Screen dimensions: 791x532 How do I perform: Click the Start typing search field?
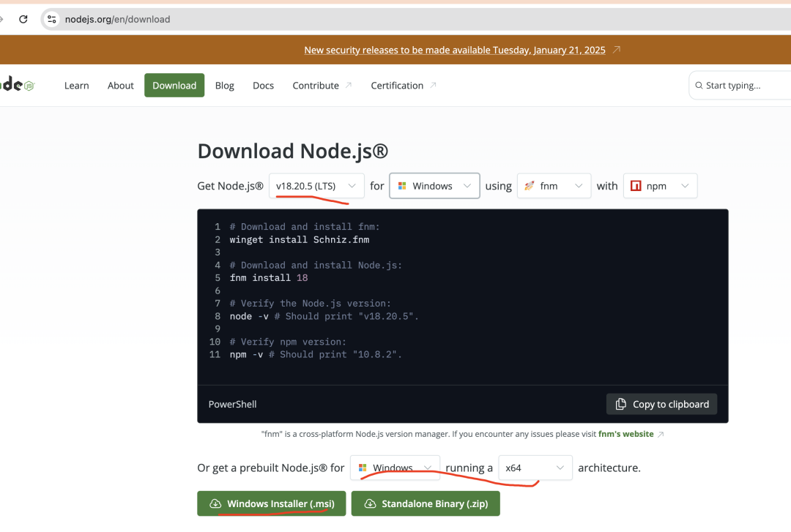coord(740,85)
